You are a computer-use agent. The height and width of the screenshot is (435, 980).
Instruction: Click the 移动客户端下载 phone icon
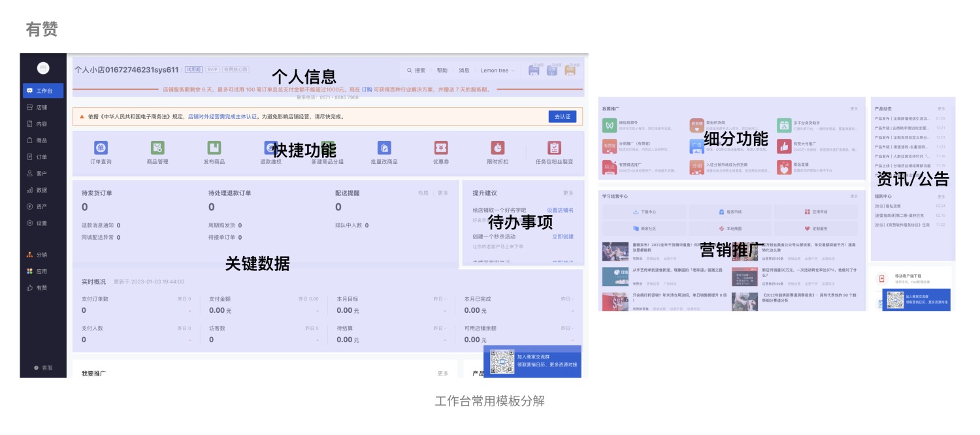pos(882,279)
